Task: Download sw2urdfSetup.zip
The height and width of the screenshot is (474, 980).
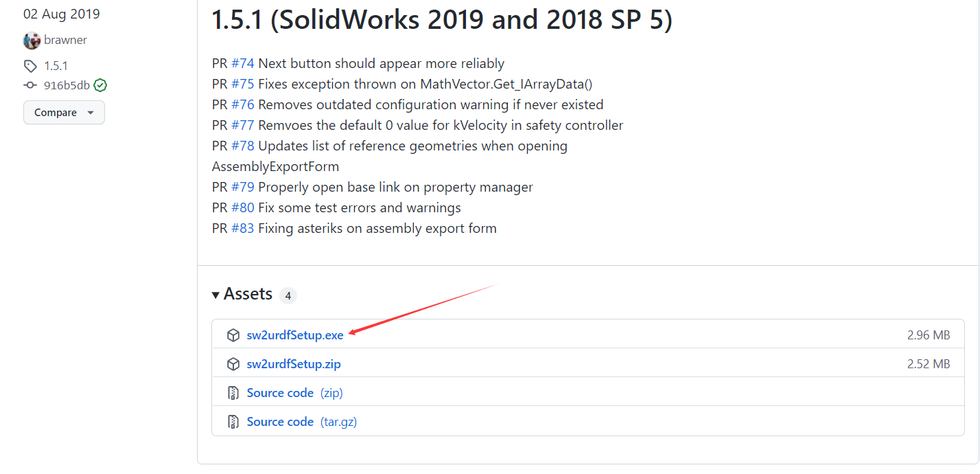Action: point(294,364)
